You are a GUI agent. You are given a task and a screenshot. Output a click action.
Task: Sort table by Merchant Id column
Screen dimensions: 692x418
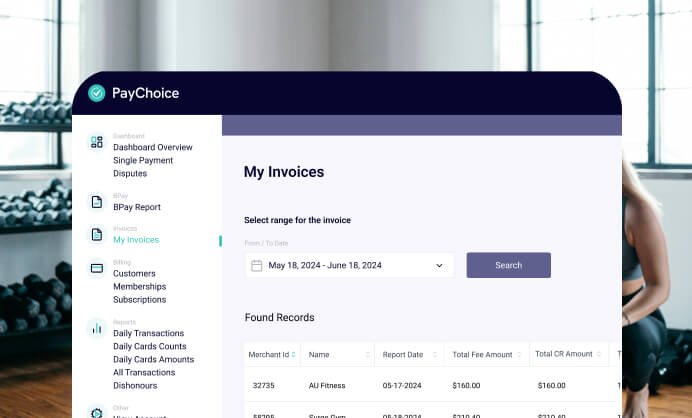[x=271, y=354]
